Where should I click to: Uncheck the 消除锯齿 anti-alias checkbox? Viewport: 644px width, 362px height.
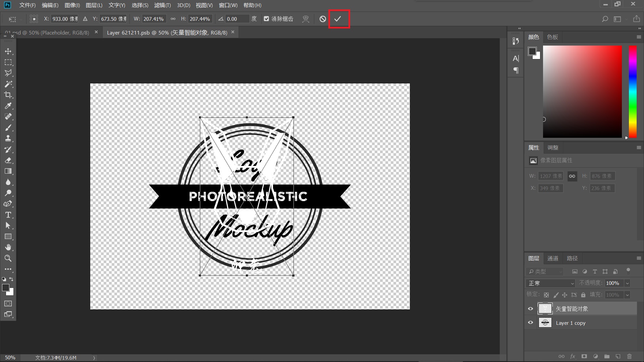click(266, 19)
